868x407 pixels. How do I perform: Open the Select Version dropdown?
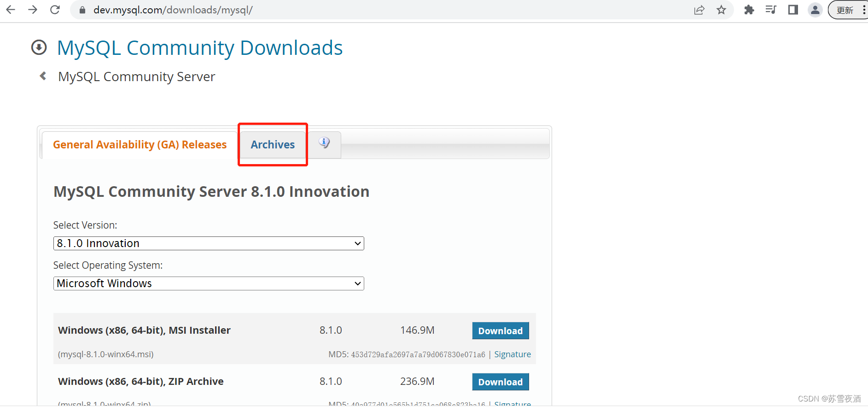point(209,243)
